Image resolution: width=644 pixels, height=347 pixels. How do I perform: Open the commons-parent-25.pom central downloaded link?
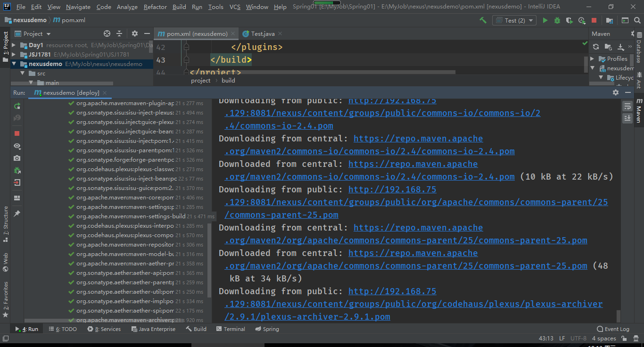405,266
